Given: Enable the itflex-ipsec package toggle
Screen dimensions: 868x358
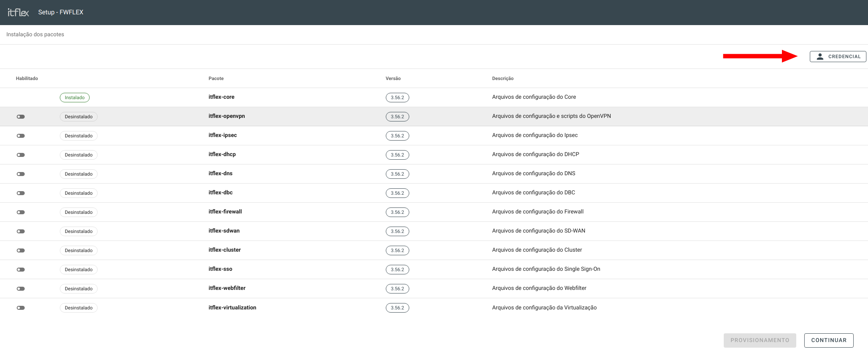Looking at the screenshot, I should [21, 136].
